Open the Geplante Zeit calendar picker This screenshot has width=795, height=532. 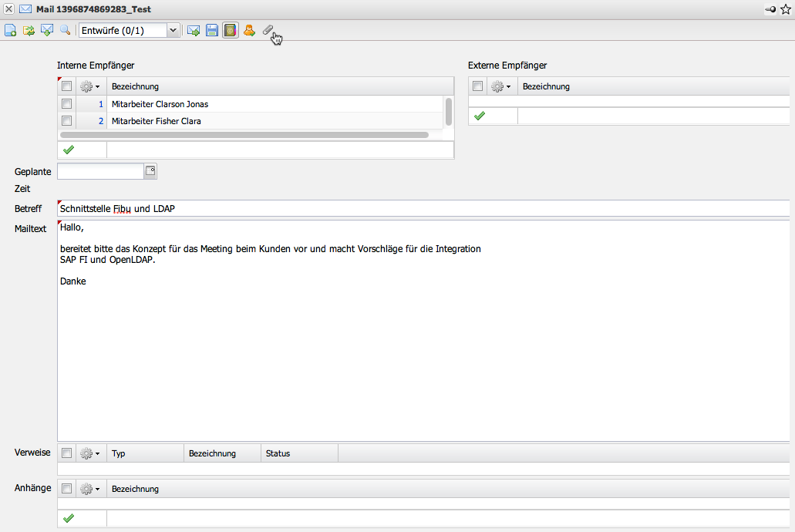click(x=150, y=170)
